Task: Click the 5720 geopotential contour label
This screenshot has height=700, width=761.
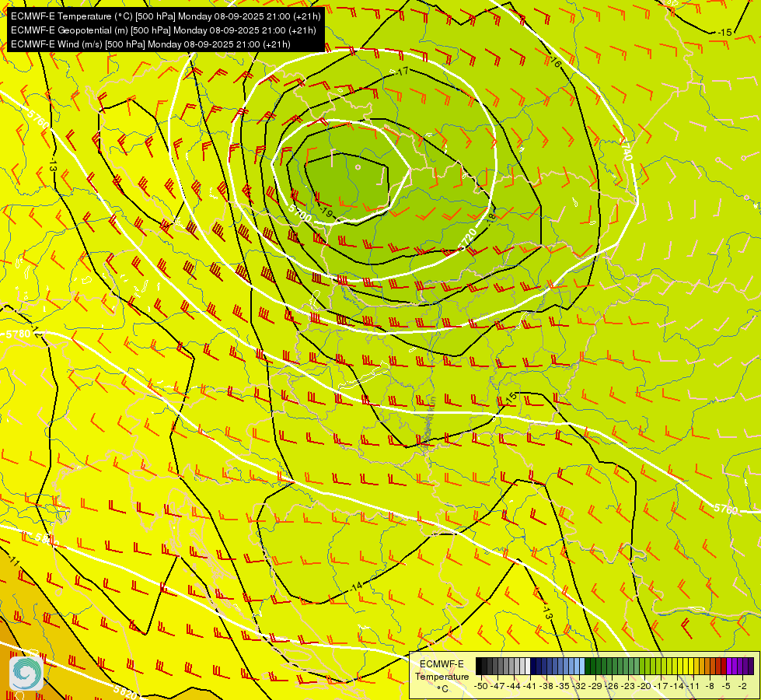Action: [x=468, y=240]
